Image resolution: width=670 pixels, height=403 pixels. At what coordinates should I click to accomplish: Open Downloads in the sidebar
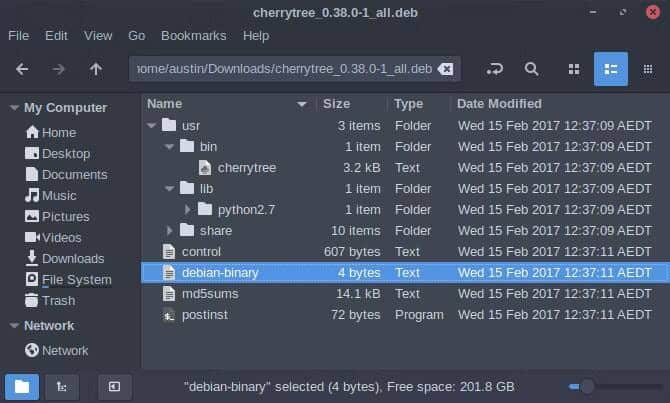[72, 258]
